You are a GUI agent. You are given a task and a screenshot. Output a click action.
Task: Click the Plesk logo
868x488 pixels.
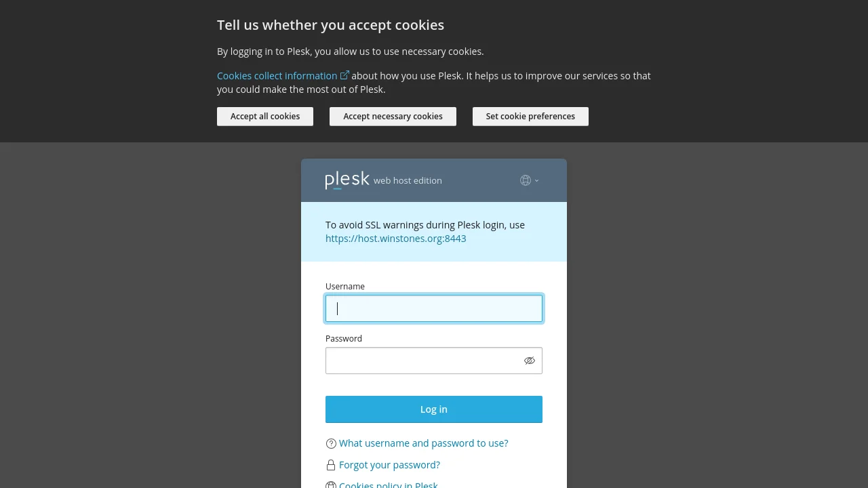(347, 180)
